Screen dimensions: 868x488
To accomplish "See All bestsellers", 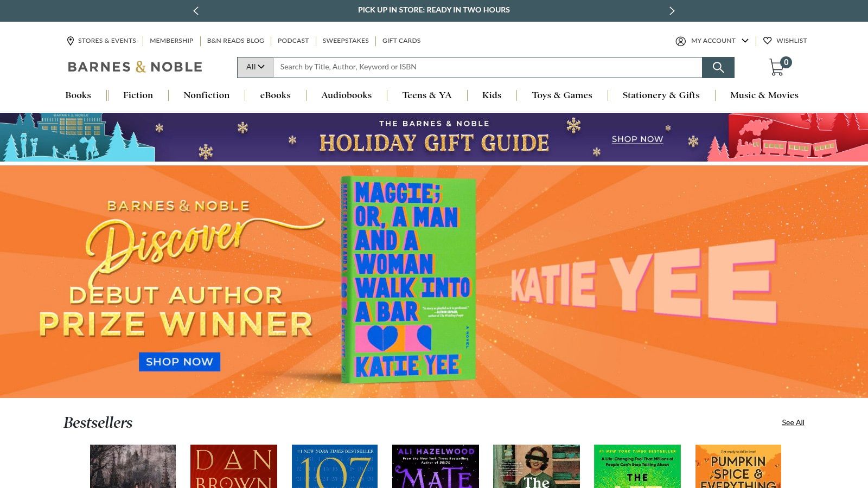I will pos(793,422).
